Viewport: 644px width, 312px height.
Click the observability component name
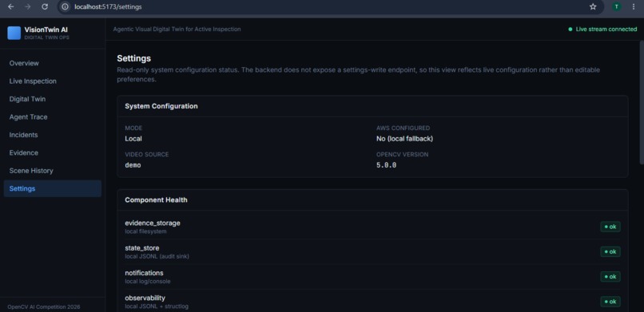(145, 298)
